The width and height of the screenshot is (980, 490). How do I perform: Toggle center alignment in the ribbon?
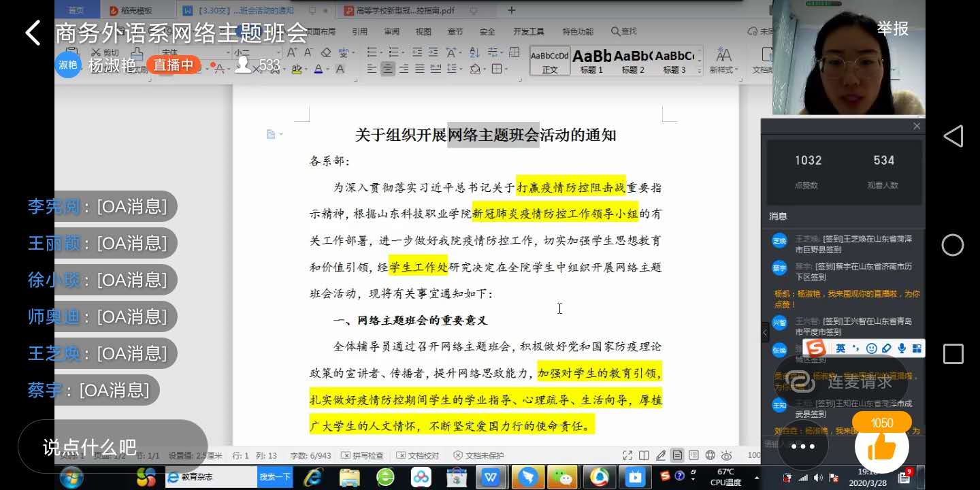click(388, 69)
